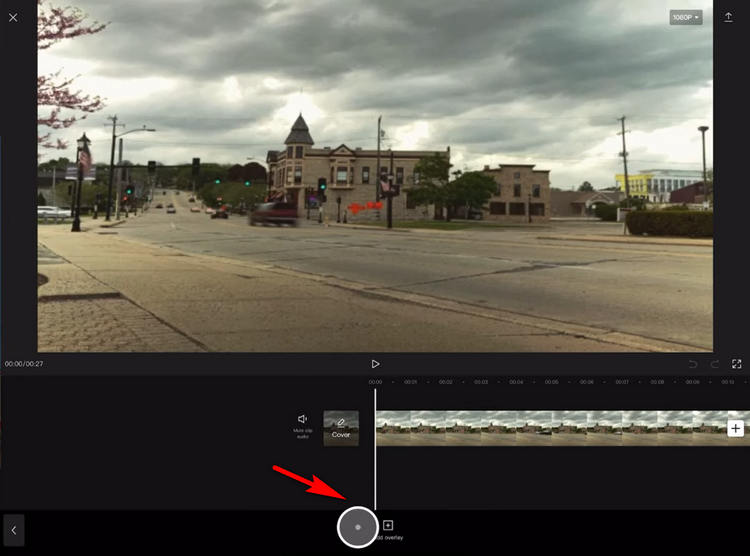Close the editing project with X
The width and height of the screenshot is (750, 556).
[x=13, y=18]
